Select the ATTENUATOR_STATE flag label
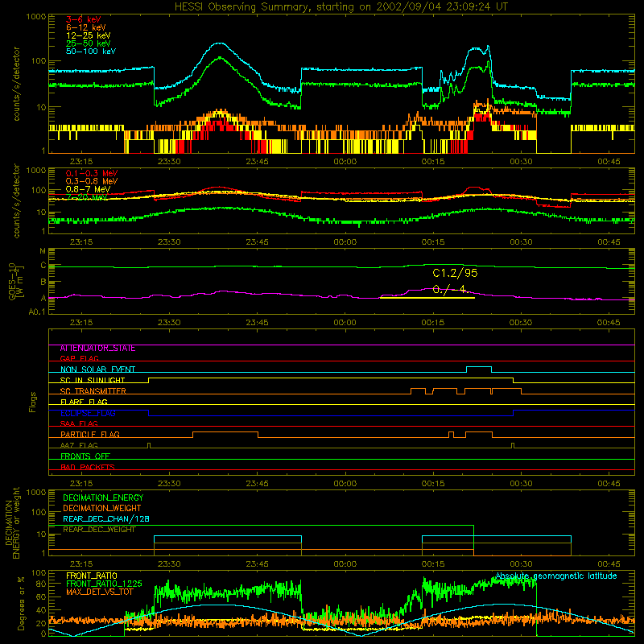 pos(97,349)
